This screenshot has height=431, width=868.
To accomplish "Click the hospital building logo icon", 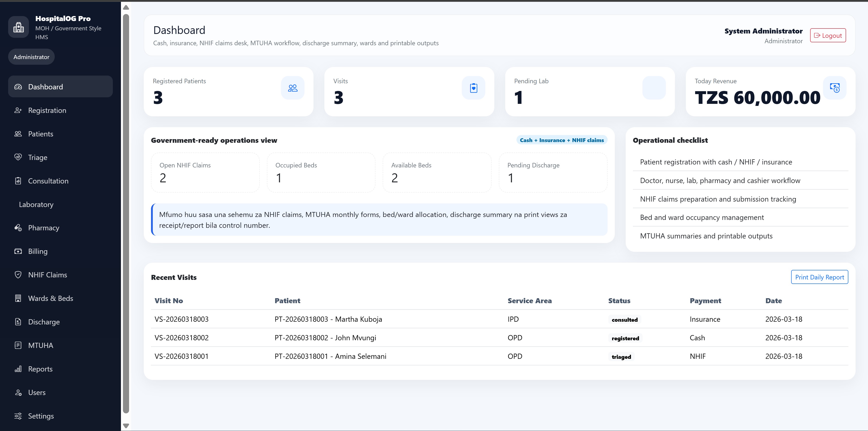I will pos(19,27).
